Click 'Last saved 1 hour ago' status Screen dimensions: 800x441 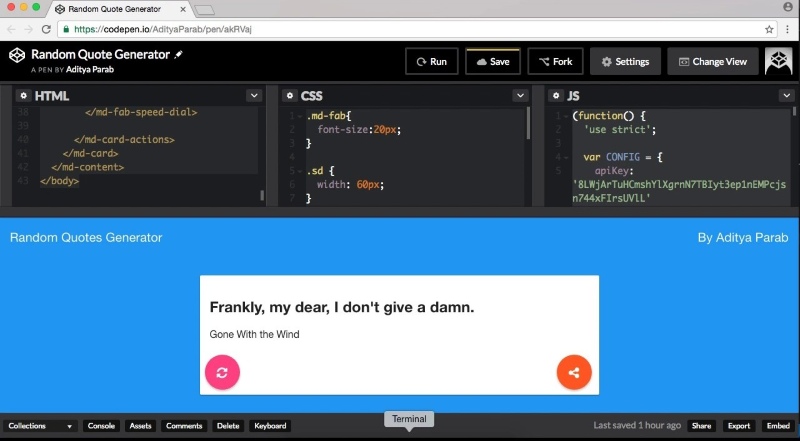[637, 425]
